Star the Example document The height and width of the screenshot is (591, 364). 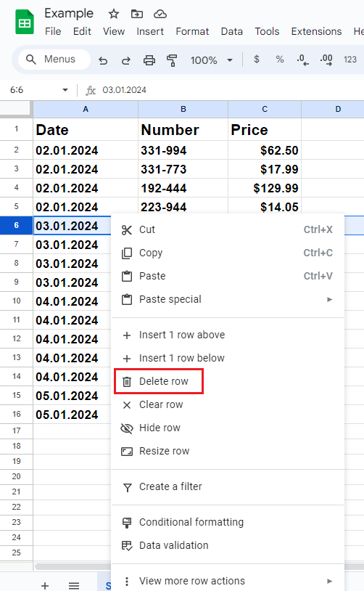(114, 15)
